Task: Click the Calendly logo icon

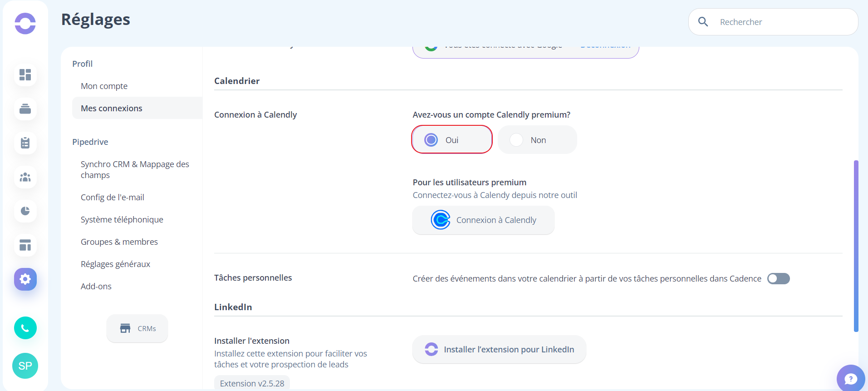Action: [x=441, y=220]
